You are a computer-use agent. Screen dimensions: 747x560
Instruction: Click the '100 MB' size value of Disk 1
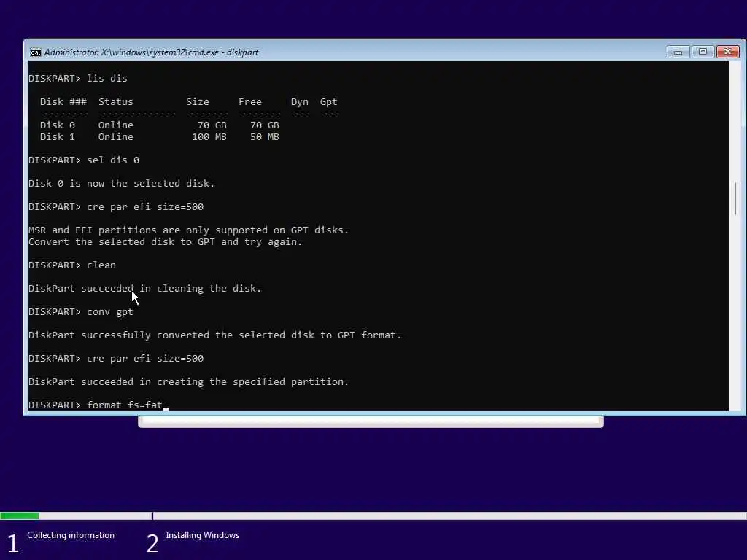coord(209,136)
